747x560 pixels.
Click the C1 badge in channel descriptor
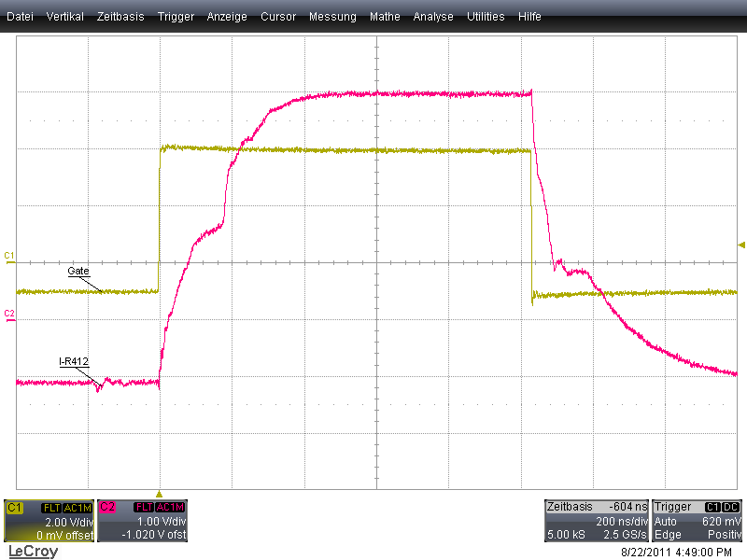point(14,508)
